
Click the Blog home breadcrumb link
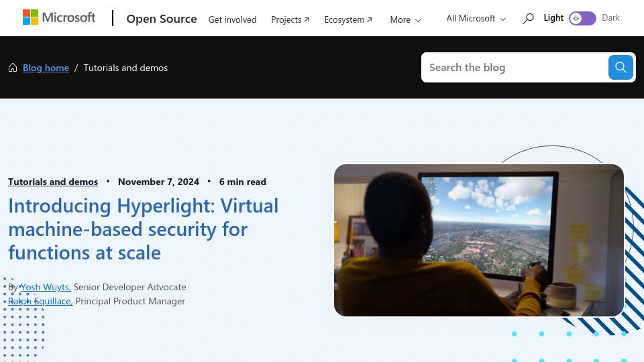(x=46, y=68)
